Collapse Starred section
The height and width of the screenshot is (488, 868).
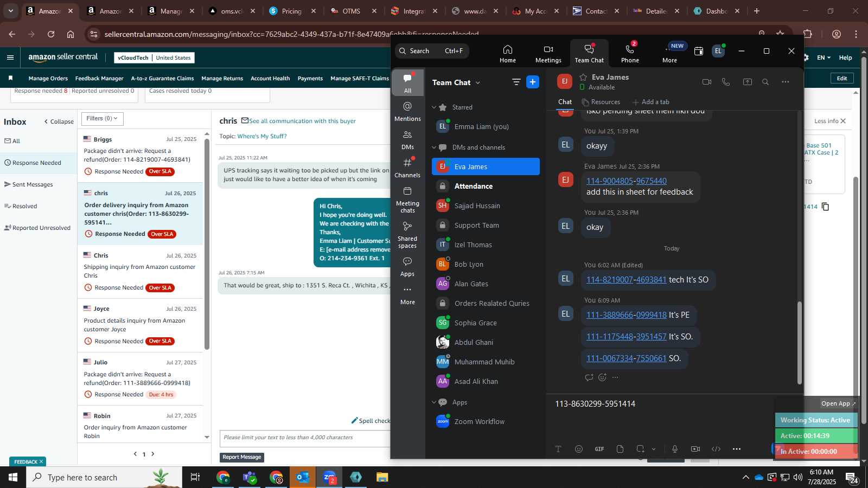coord(434,107)
